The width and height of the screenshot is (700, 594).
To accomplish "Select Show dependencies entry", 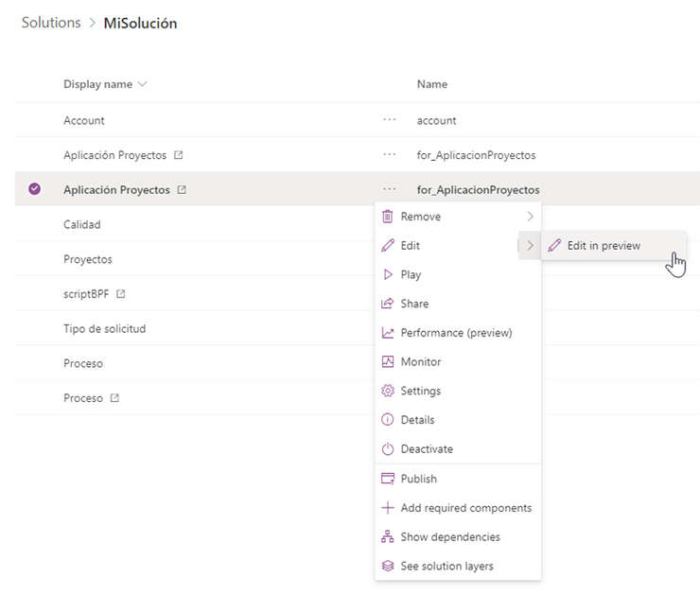I will point(458,537).
